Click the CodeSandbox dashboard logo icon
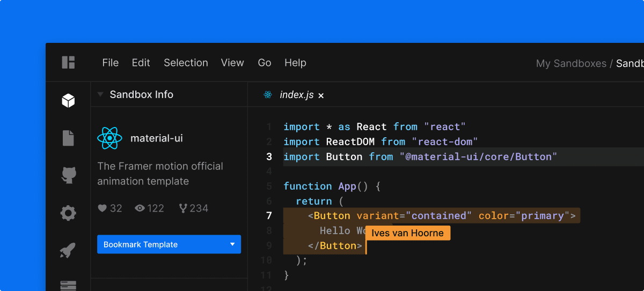Screen dimensions: 644x291 point(68,63)
